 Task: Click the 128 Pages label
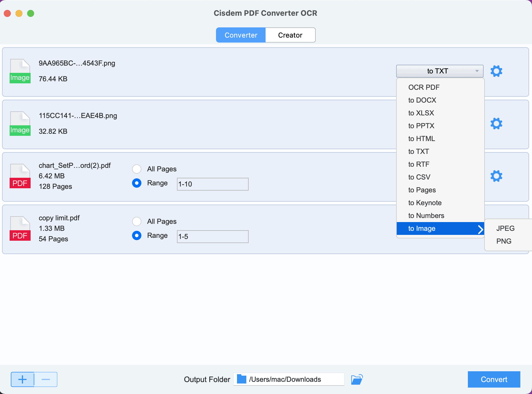(55, 187)
